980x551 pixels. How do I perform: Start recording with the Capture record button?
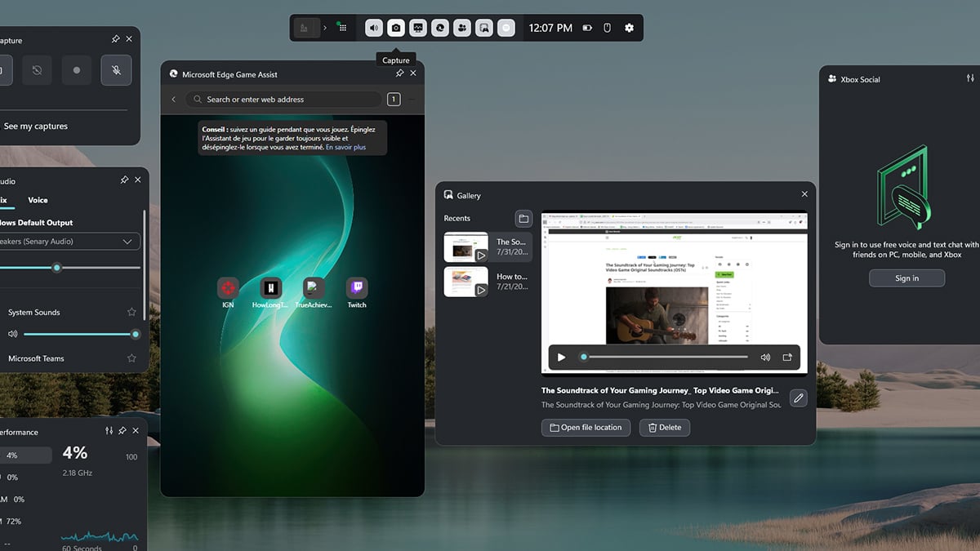[77, 70]
